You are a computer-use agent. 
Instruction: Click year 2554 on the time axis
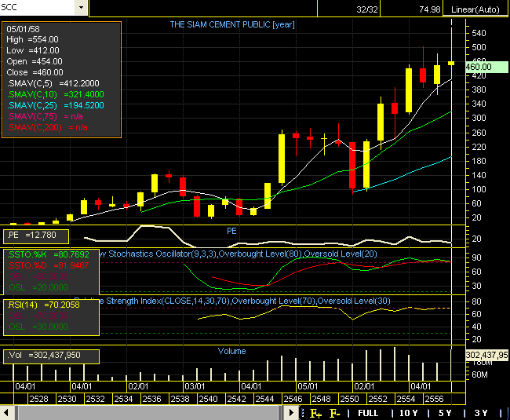(406, 399)
